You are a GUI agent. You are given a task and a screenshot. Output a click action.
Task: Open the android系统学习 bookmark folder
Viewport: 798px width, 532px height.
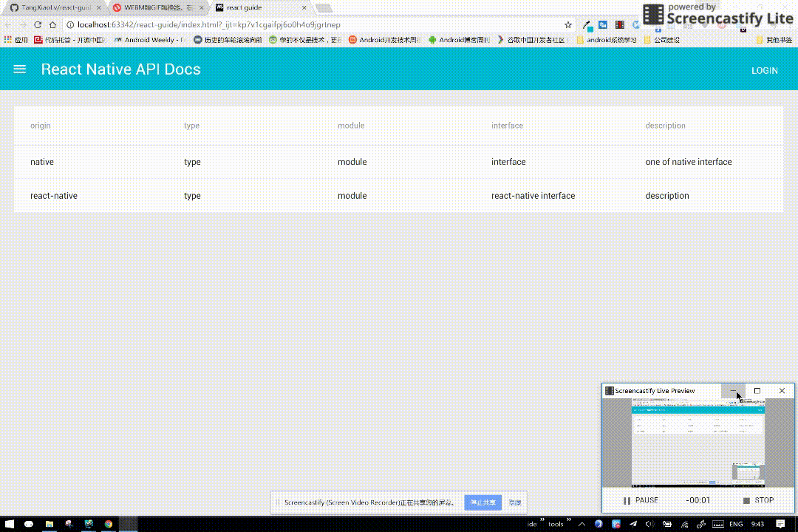point(607,40)
